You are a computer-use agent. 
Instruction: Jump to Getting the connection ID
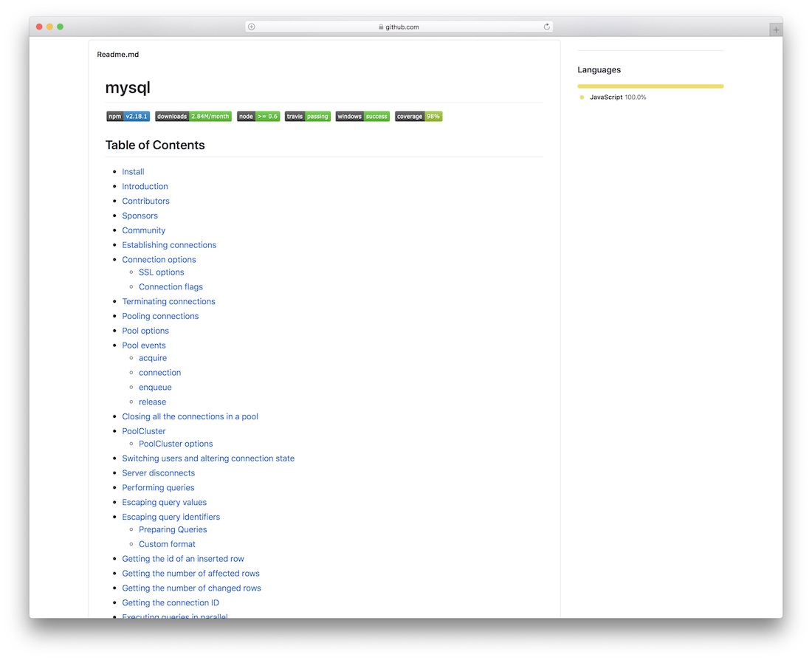[x=171, y=603]
